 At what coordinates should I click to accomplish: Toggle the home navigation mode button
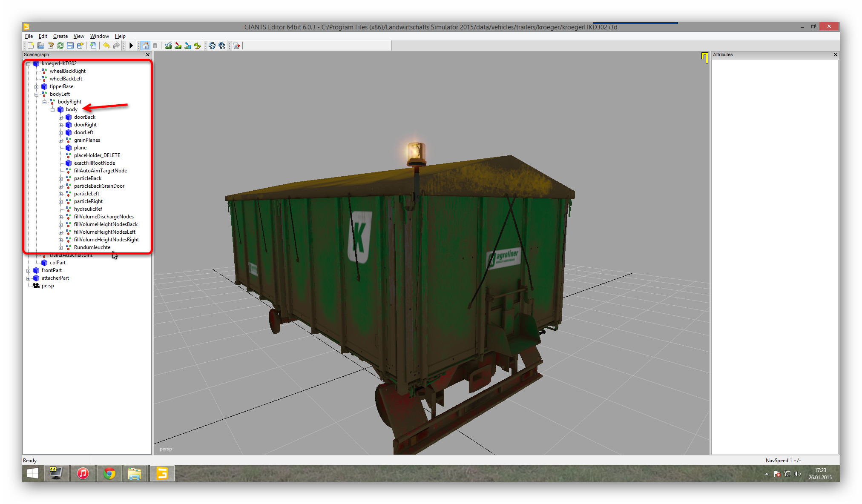coord(145,46)
